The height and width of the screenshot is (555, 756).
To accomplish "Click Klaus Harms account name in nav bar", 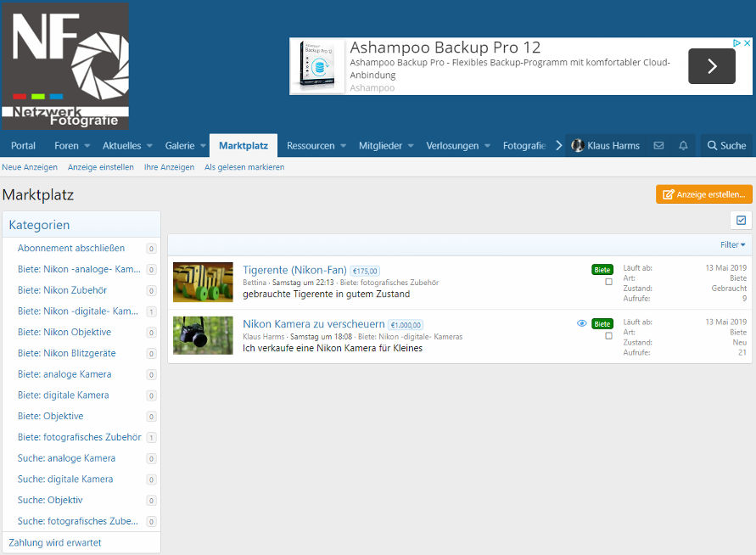I will coord(613,146).
